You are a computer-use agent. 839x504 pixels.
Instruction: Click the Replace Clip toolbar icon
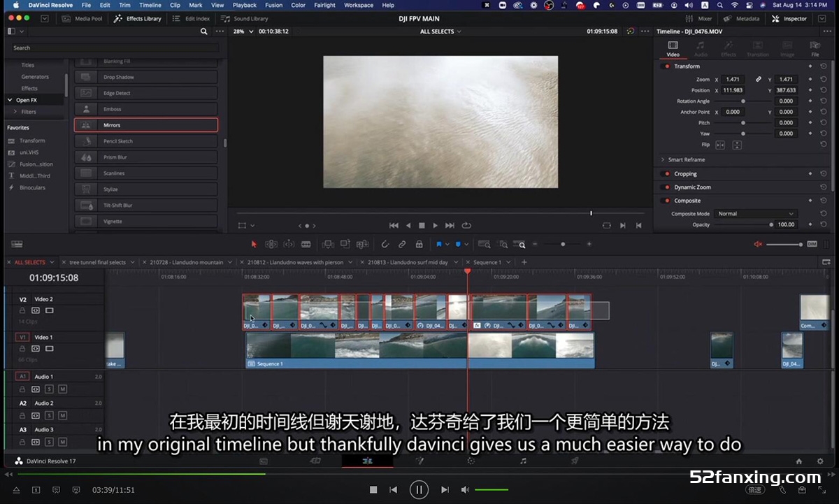[x=362, y=244]
